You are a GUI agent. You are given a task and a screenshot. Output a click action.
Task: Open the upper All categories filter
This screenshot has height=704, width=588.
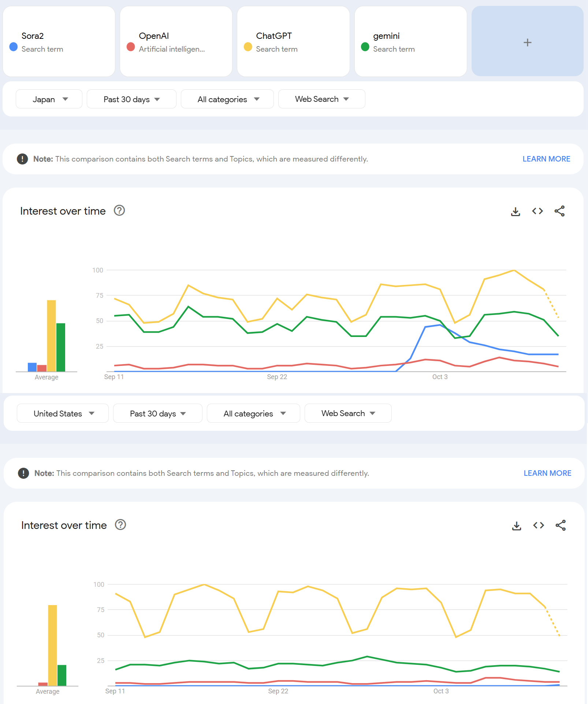227,99
